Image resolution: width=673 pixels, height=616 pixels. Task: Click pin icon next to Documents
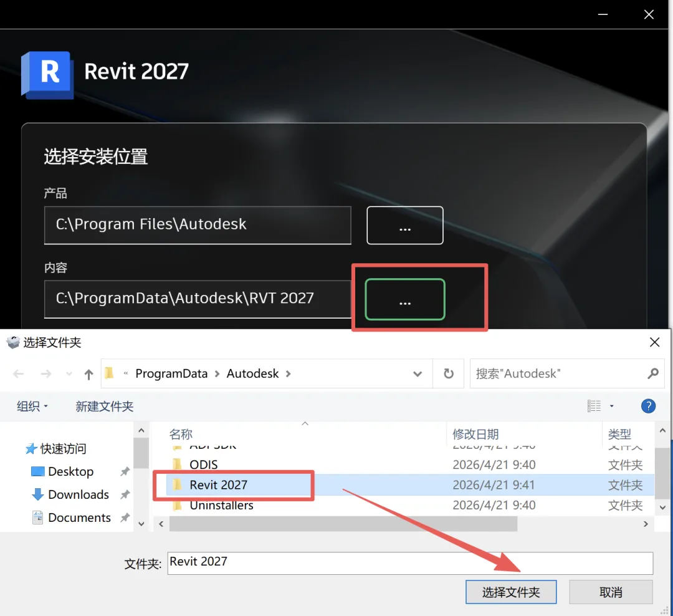tap(125, 518)
